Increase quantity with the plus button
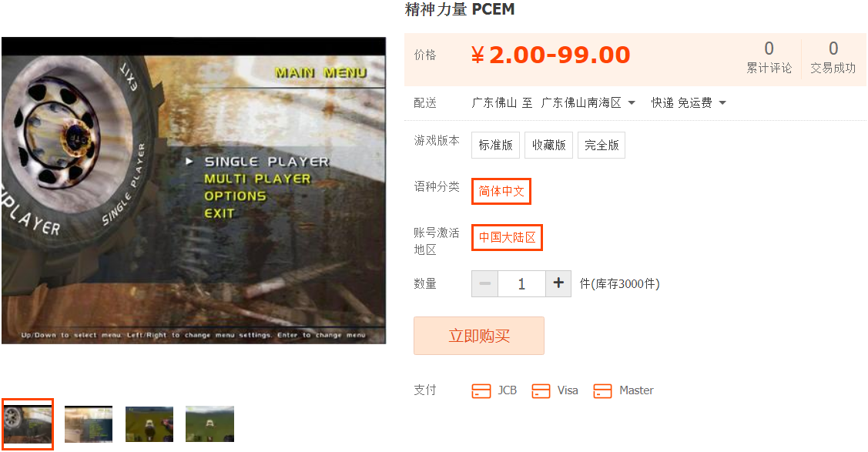 click(558, 284)
